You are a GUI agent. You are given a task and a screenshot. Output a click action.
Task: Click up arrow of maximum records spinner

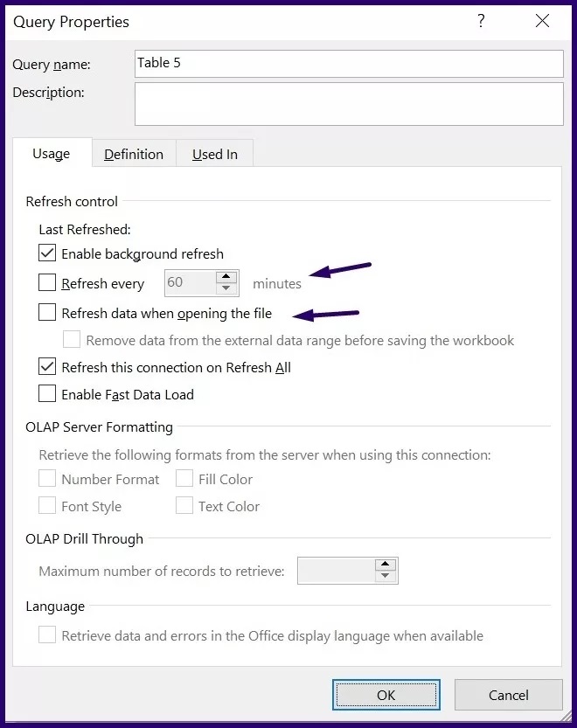point(386,565)
